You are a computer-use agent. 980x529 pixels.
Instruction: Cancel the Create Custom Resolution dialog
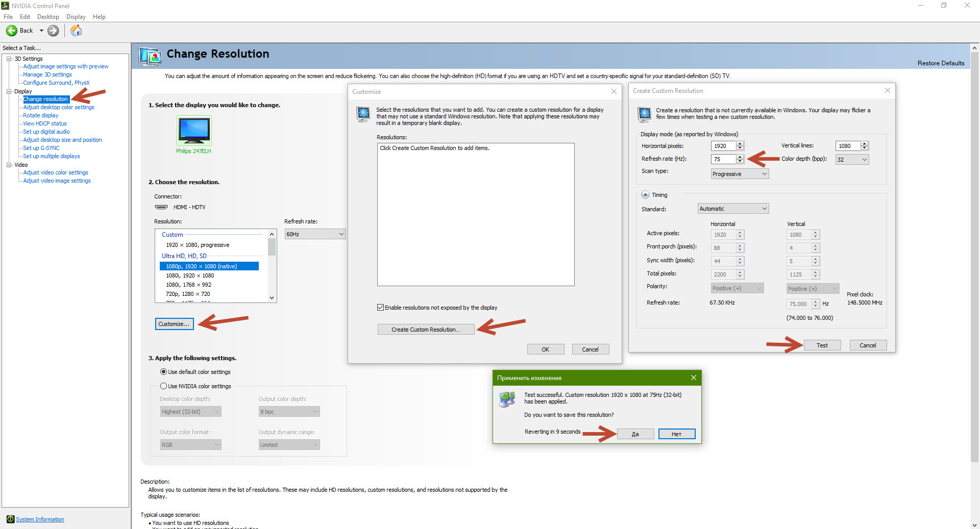(x=868, y=345)
